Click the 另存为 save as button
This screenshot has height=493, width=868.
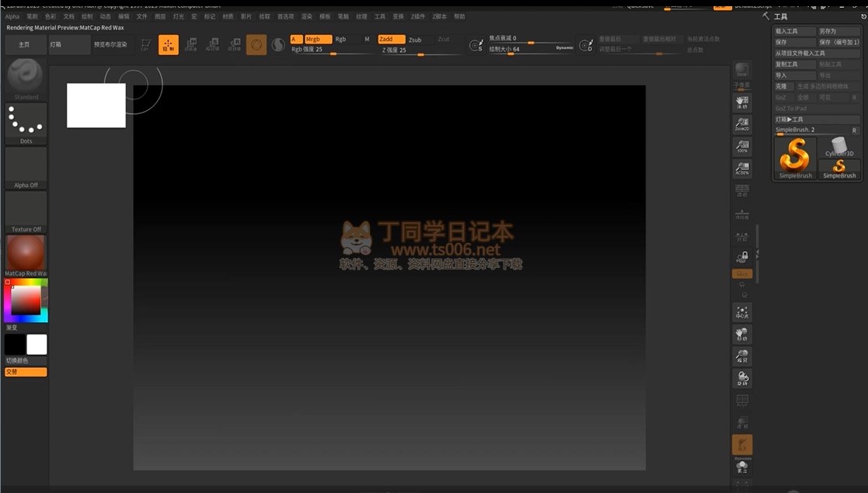838,31
